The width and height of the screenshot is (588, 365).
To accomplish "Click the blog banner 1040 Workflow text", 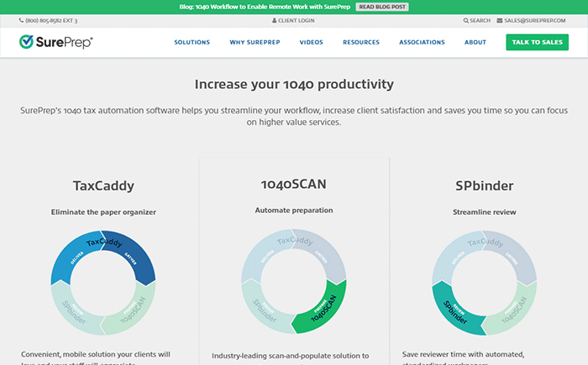I will tap(265, 7).
